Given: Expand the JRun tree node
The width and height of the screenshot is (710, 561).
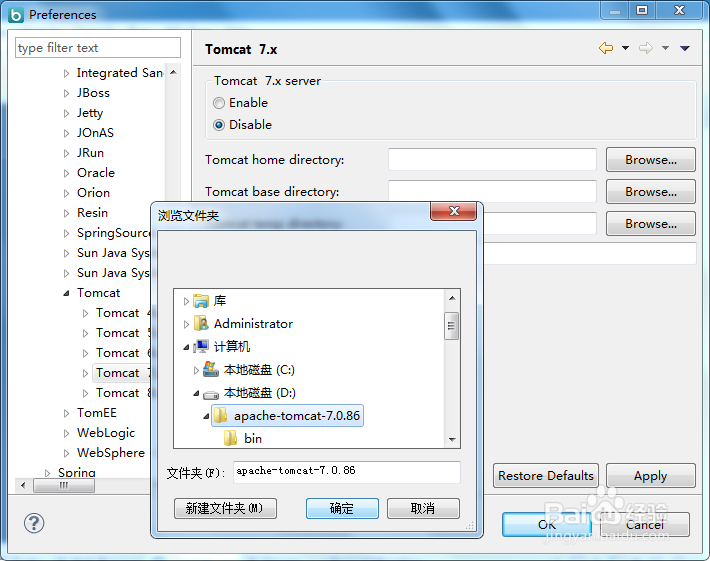Looking at the screenshot, I should click(66, 153).
